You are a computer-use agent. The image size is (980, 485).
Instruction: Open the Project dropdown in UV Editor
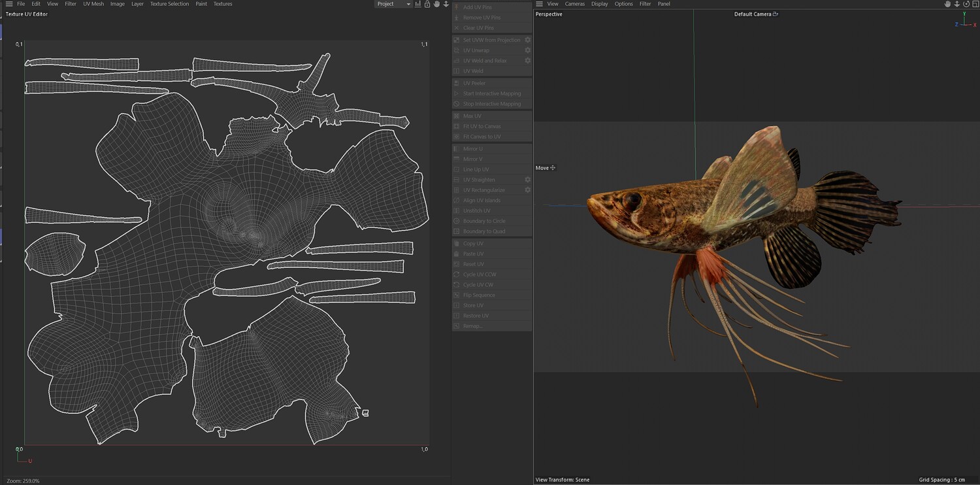(x=393, y=4)
